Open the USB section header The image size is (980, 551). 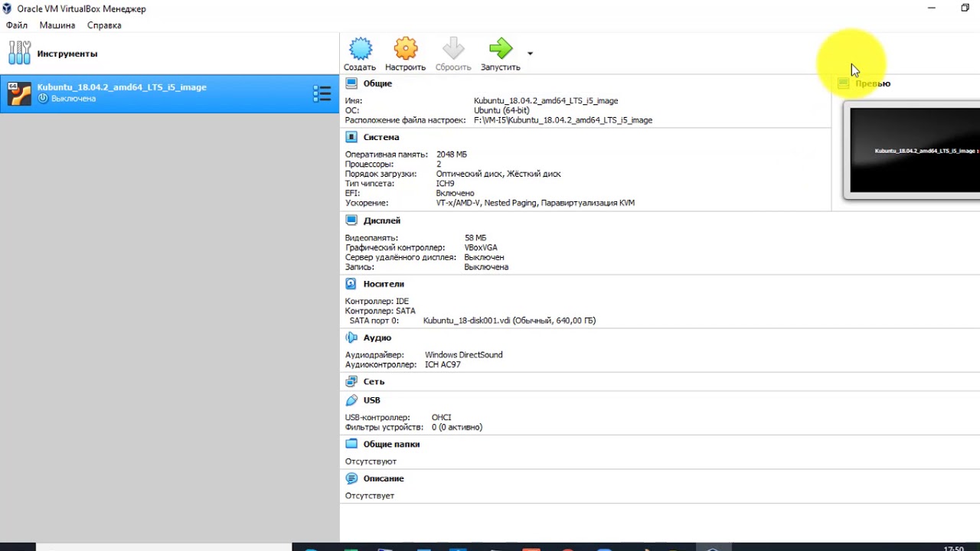(372, 400)
